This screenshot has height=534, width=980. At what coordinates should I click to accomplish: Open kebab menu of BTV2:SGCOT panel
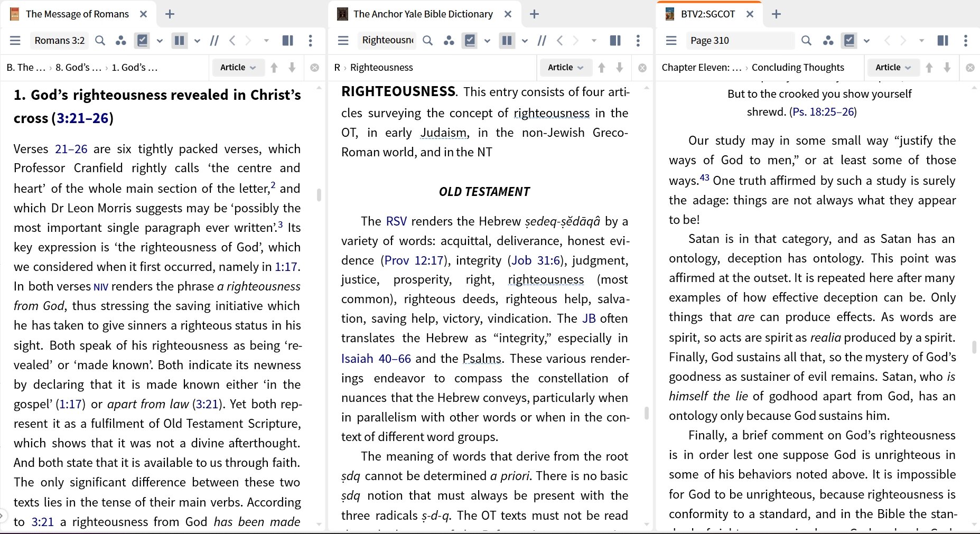(x=966, y=41)
